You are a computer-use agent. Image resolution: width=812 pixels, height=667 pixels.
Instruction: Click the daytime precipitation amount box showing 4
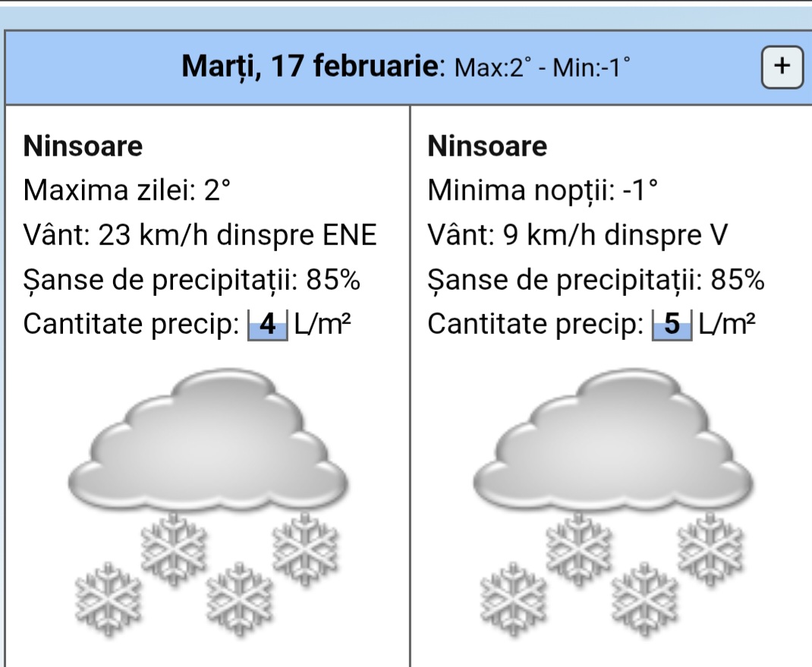point(267,325)
